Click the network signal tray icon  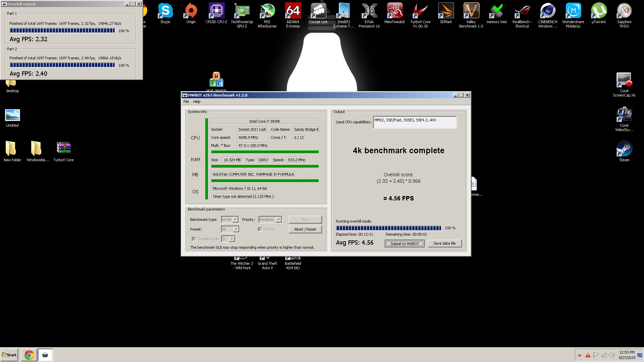pyautogui.click(x=604, y=355)
